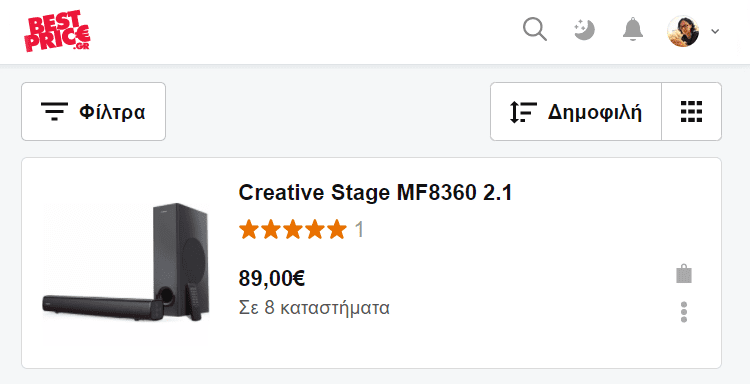The image size is (750, 384).
Task: Toggle dark mode with the moon icon
Action: tap(585, 30)
